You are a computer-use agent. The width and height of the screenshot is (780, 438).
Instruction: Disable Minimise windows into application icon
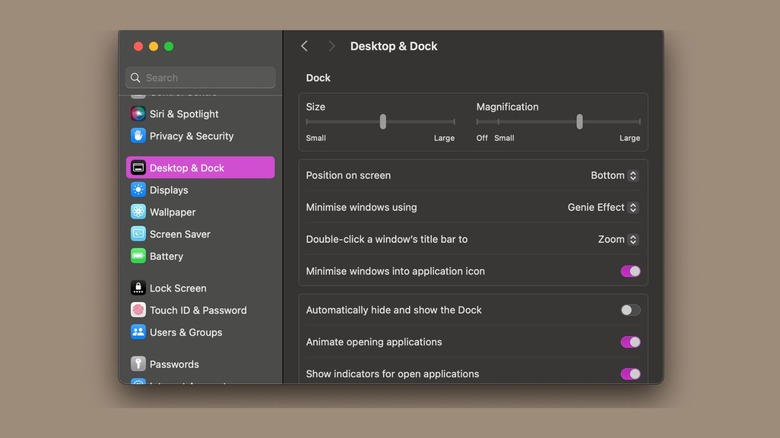pos(630,271)
